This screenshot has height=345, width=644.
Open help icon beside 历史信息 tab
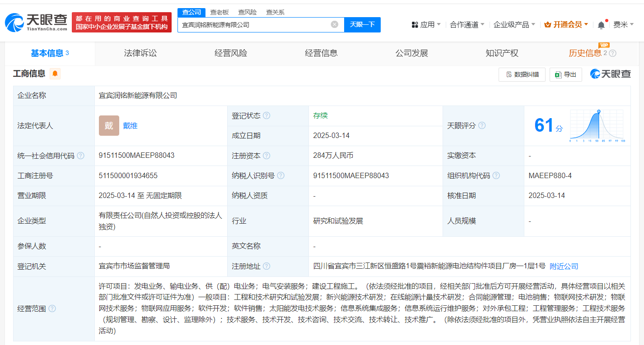coord(612,53)
